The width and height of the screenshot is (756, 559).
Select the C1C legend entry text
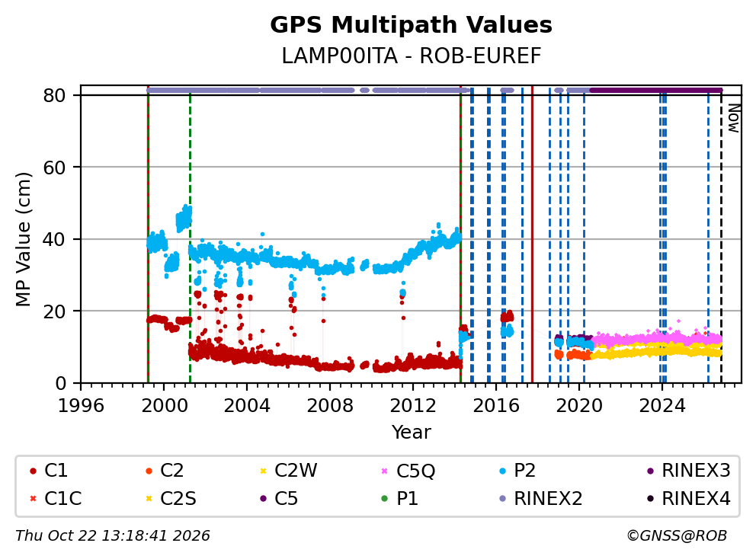[62, 498]
